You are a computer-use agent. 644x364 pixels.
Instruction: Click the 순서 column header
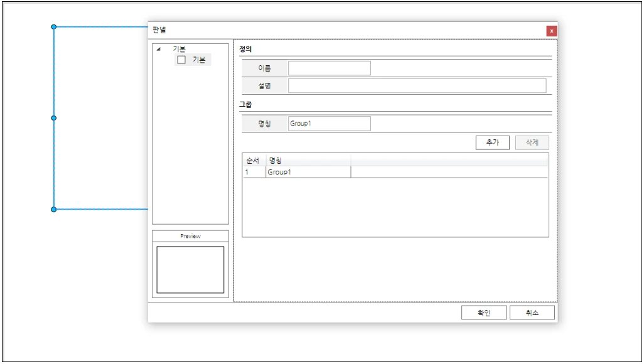[254, 160]
